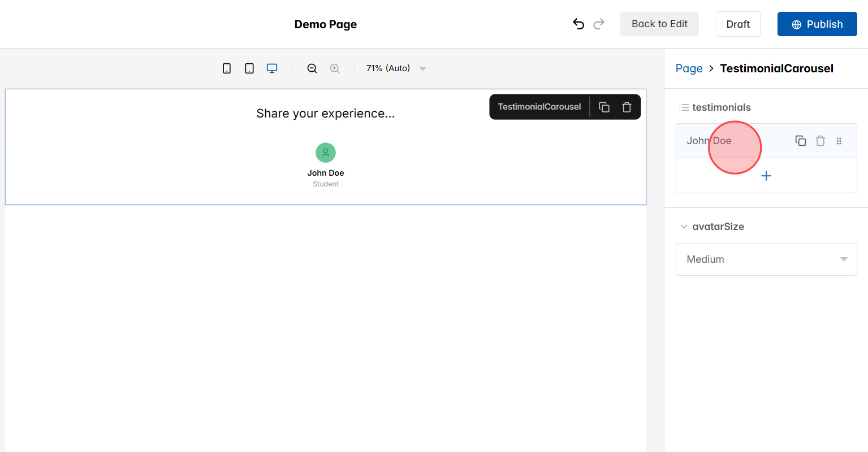Collapse the avatarSize section chevron
Screen dimensions: 868x452
(684, 226)
